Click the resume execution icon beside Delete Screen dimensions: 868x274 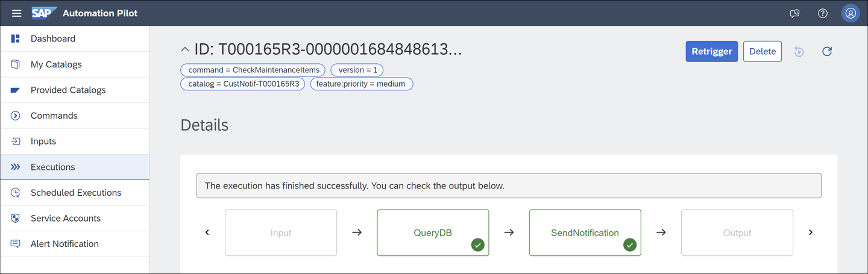pos(799,52)
